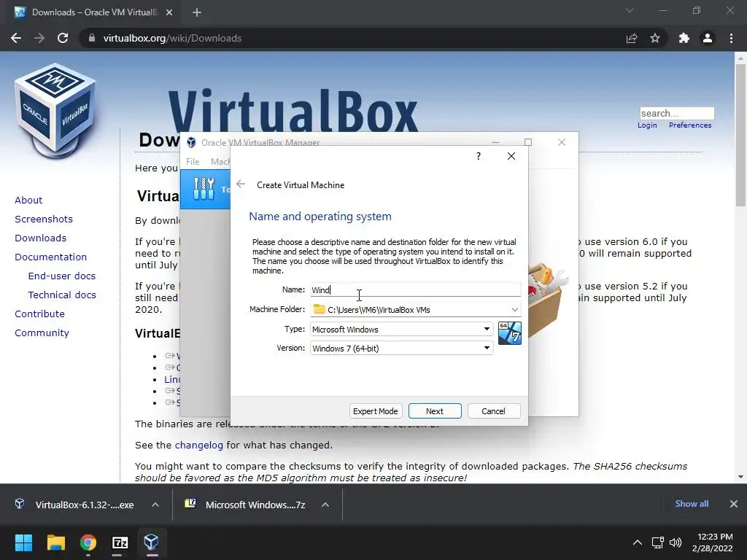The image size is (747, 560).
Task: Click the back arrow in Create Virtual Machine dialog
Action: pyautogui.click(x=241, y=184)
